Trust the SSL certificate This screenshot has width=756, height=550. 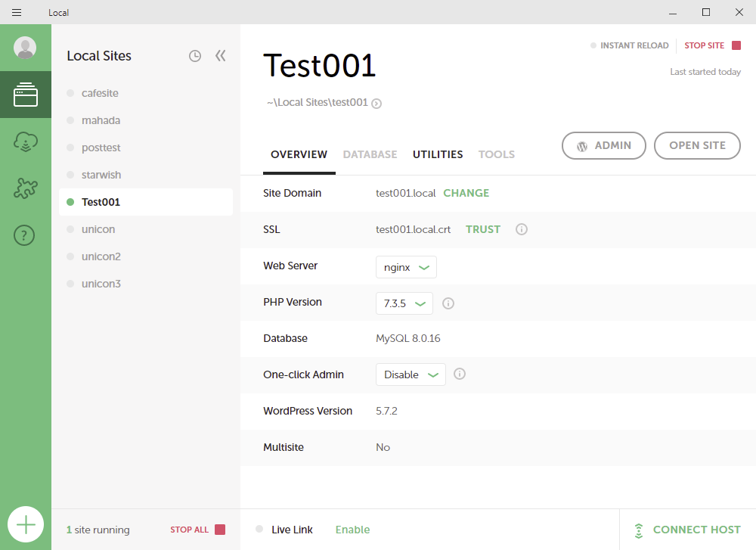tap(483, 229)
